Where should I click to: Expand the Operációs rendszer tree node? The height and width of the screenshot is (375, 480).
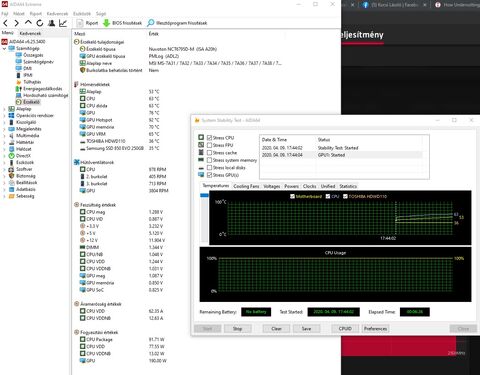[x=4, y=116]
